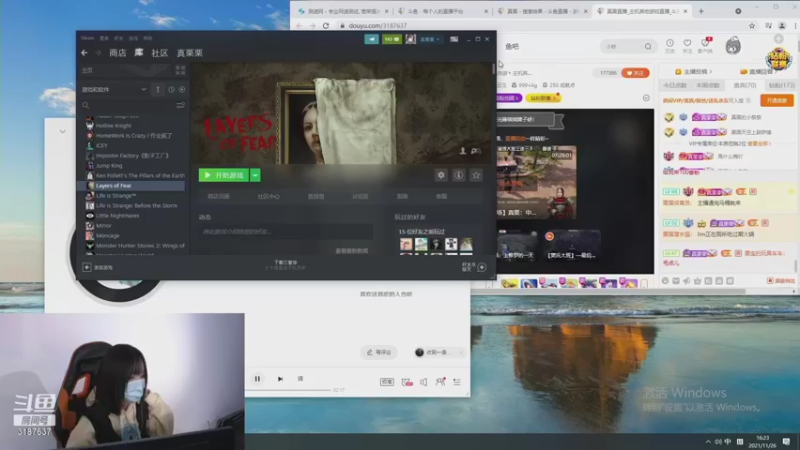Select Mirror in the game list
Image resolution: width=800 pixels, height=450 pixels.
(104, 226)
